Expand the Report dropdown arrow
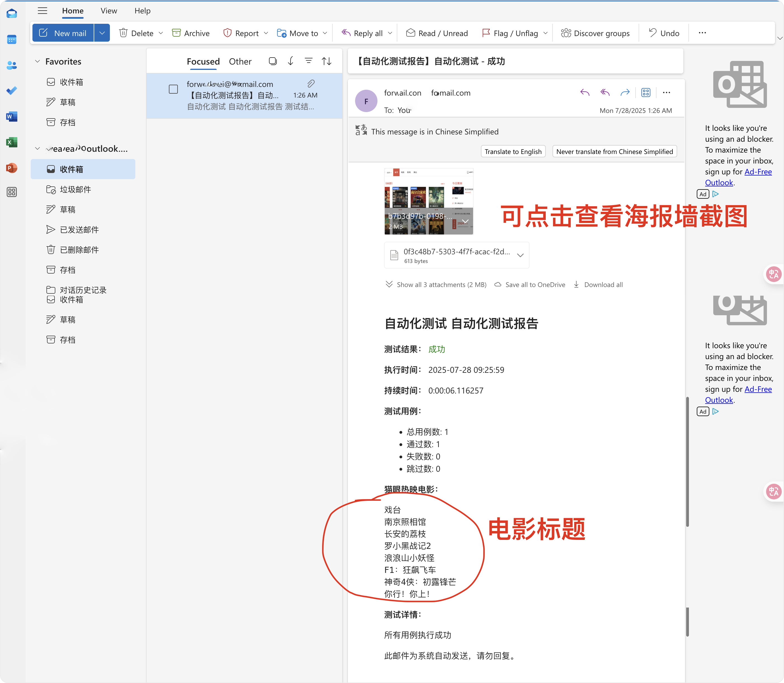Viewport: 784px width, 683px height. coord(266,33)
